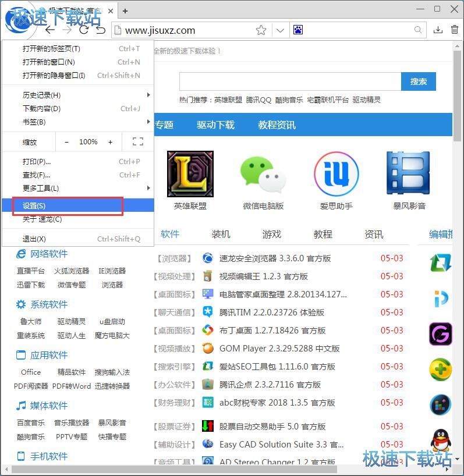This screenshot has height=476, width=464.
Task: Choose 退出(X) to quit browser
Action: [78, 239]
